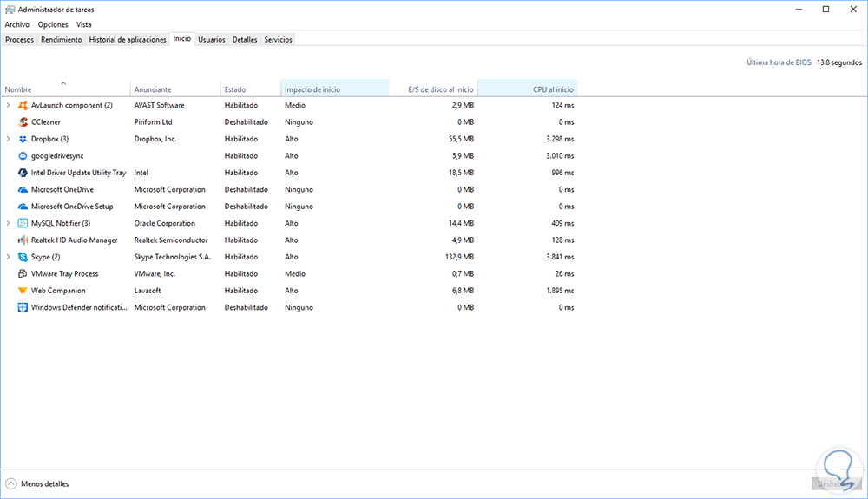
Task: Collapse view with Menos detalles
Action: coord(37,484)
